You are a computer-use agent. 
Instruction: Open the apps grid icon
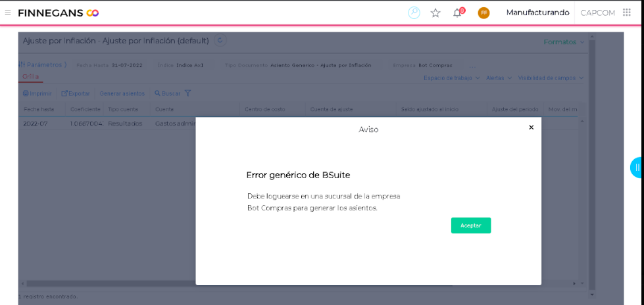click(626, 12)
